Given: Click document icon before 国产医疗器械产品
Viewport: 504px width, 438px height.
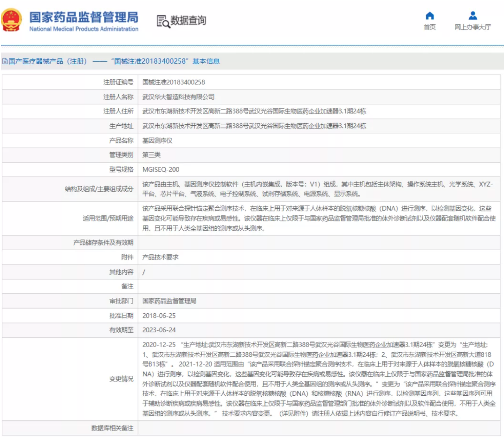Looking at the screenshot, I should [5, 61].
